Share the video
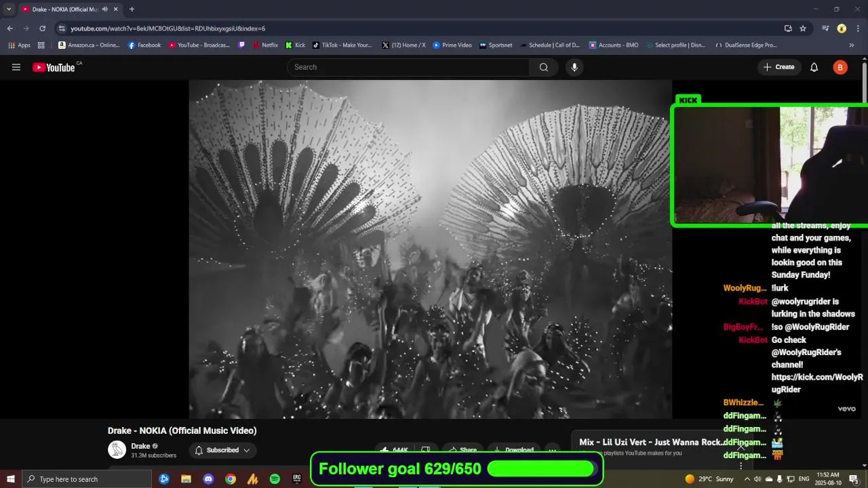 click(x=461, y=450)
